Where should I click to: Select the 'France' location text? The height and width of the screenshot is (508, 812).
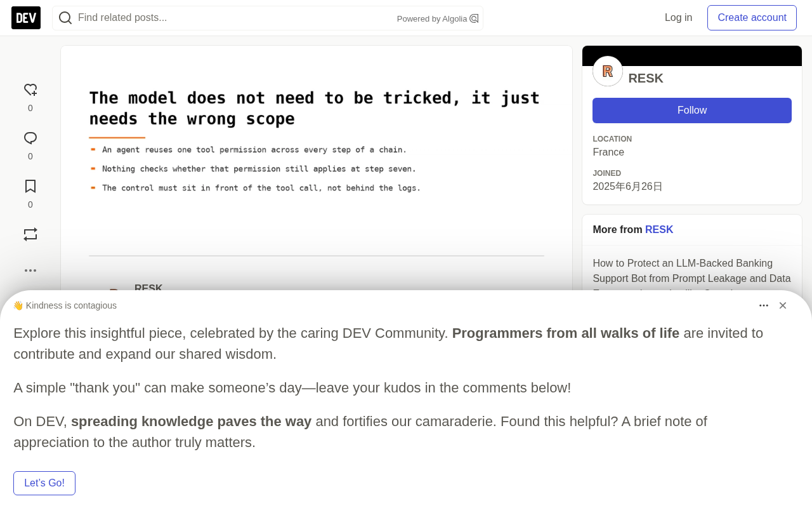click(608, 152)
